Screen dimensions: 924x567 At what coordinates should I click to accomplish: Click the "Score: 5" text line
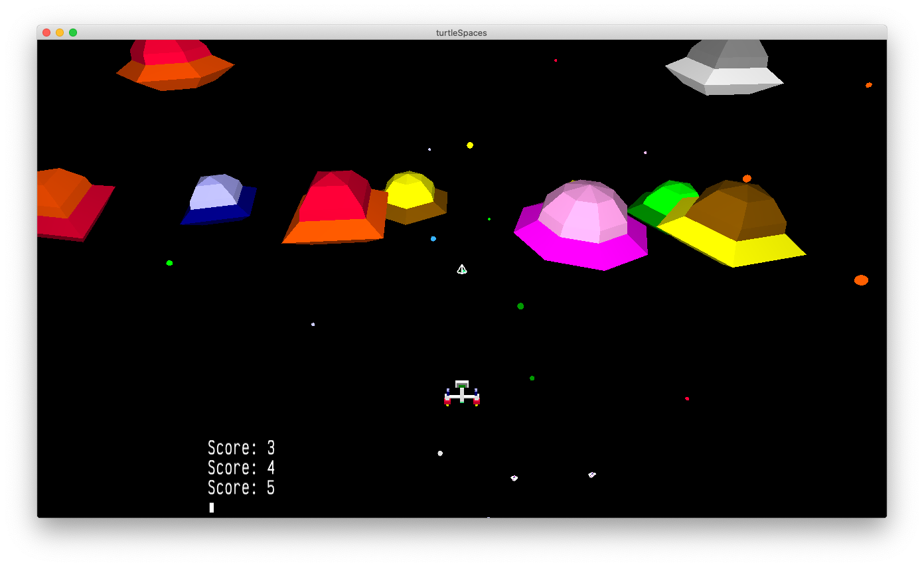pyautogui.click(x=241, y=488)
